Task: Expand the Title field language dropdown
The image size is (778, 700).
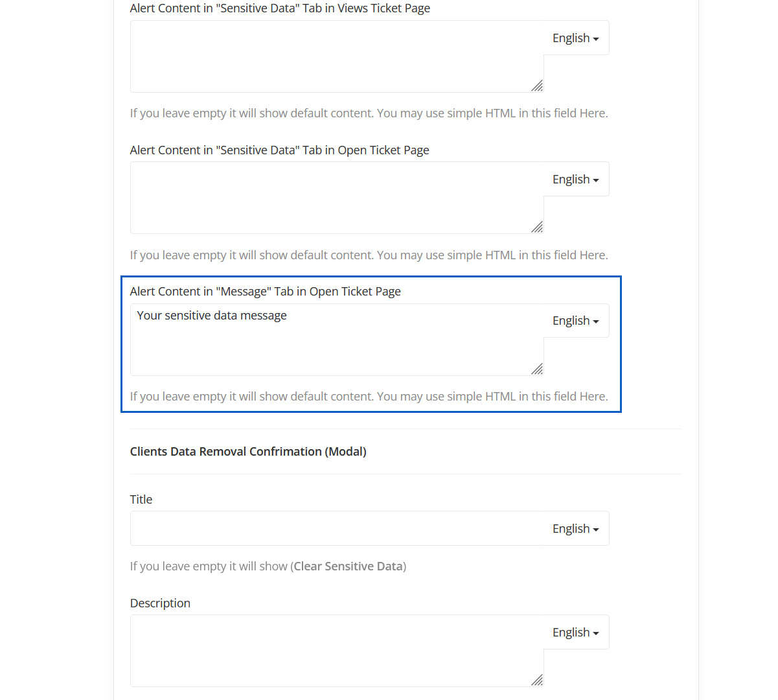Action: coord(575,529)
